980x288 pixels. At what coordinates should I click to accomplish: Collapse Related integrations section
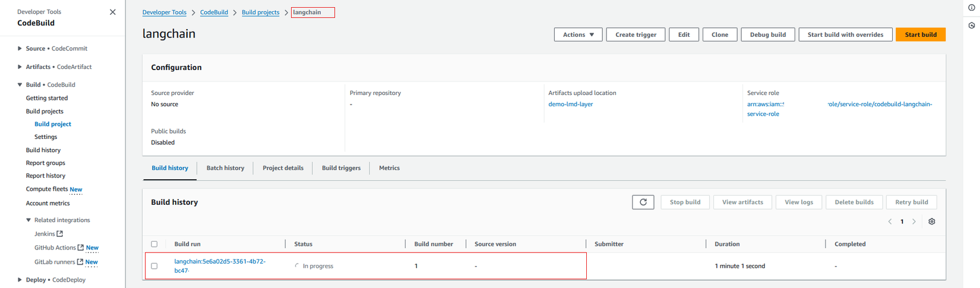[29, 220]
